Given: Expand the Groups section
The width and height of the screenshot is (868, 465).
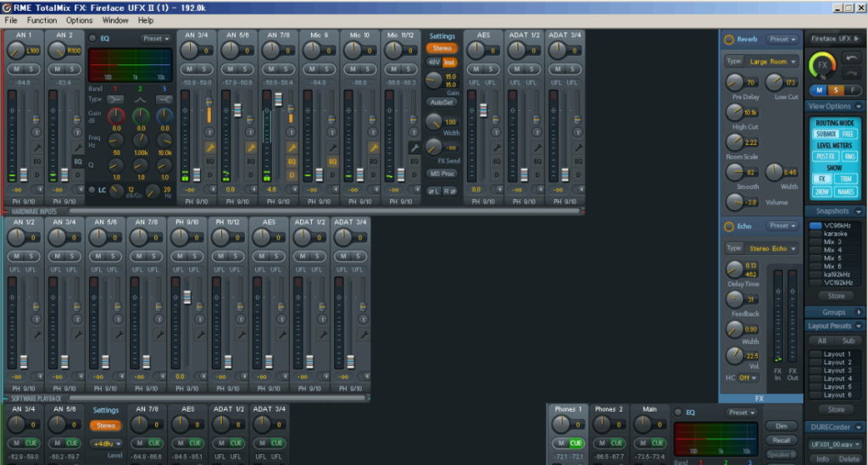Looking at the screenshot, I should [x=859, y=313].
